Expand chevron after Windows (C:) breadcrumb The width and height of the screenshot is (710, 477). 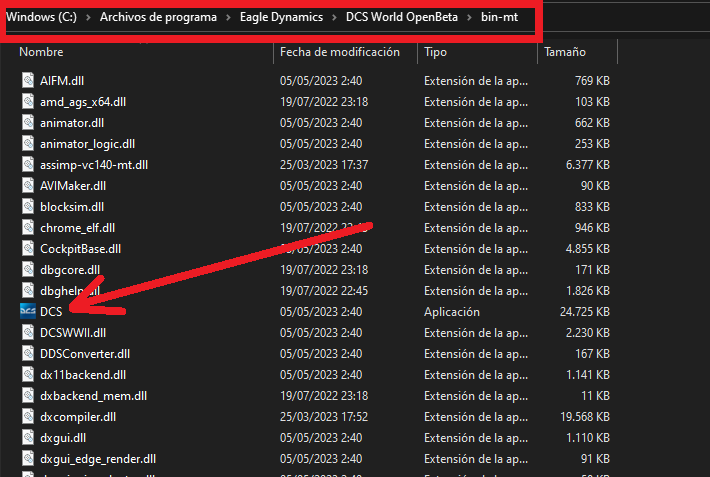pyautogui.click(x=88, y=17)
